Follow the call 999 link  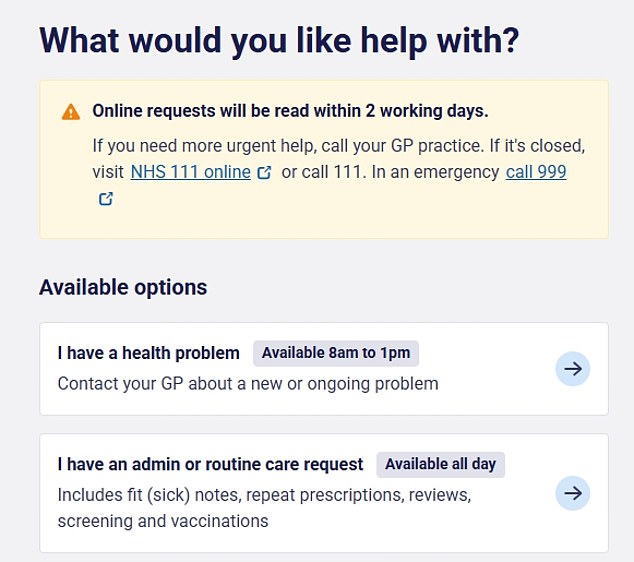click(x=536, y=172)
